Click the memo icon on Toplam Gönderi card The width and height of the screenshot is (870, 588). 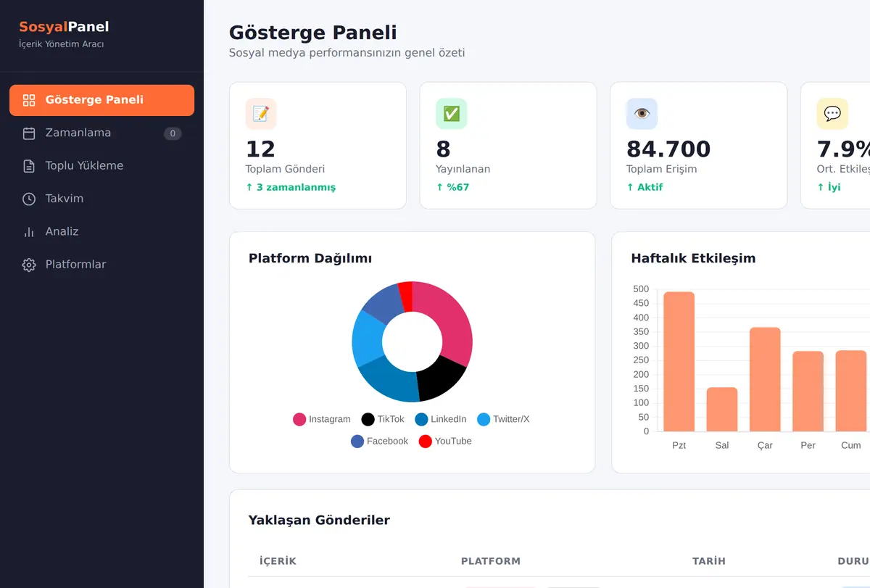click(x=261, y=114)
